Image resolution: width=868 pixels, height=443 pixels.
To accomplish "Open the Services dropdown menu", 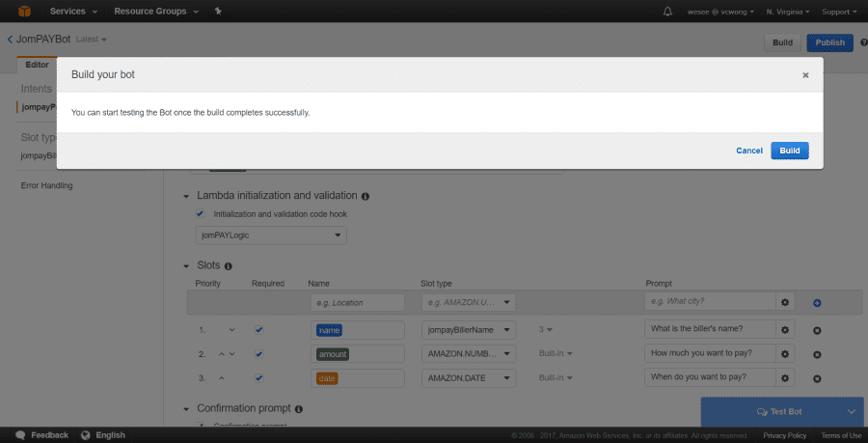I will point(73,12).
